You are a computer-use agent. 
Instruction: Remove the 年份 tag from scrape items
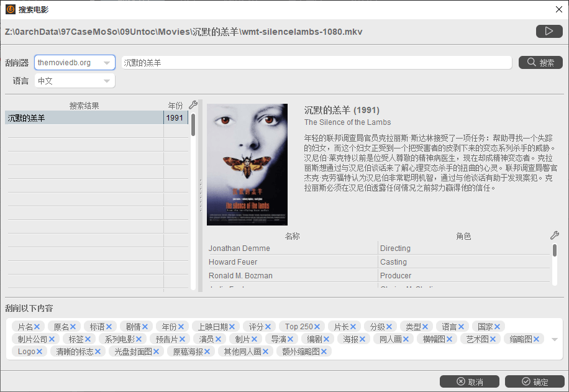pyautogui.click(x=181, y=327)
